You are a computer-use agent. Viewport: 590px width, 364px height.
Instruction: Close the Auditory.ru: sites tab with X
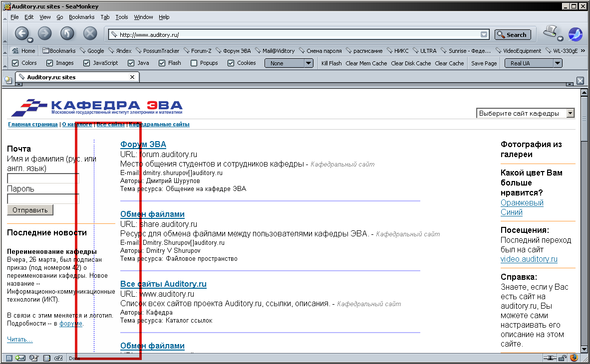(132, 77)
